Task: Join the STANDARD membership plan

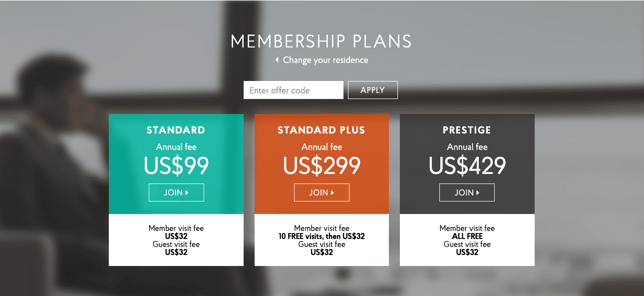Action: 176,192
